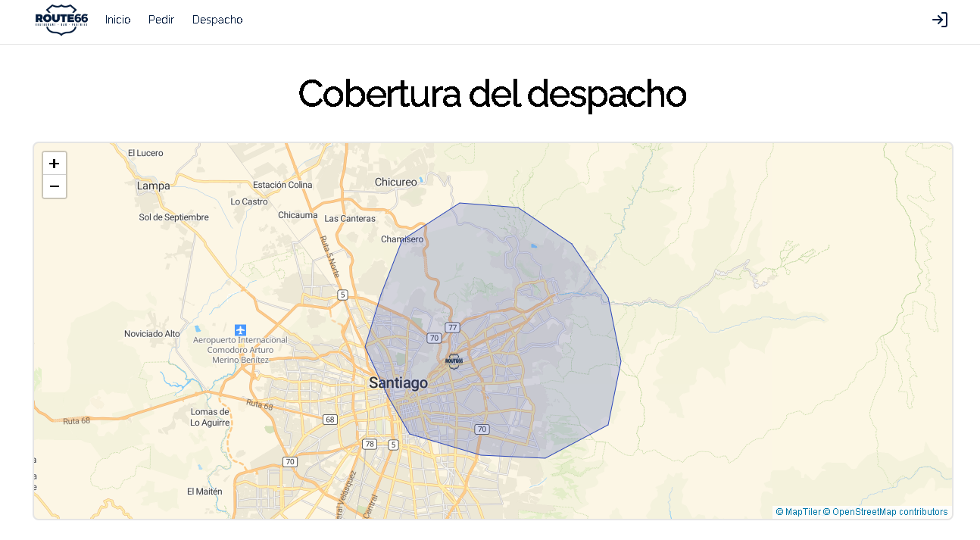Zoom in on the map
This screenshot has width=980, height=540.
55,164
